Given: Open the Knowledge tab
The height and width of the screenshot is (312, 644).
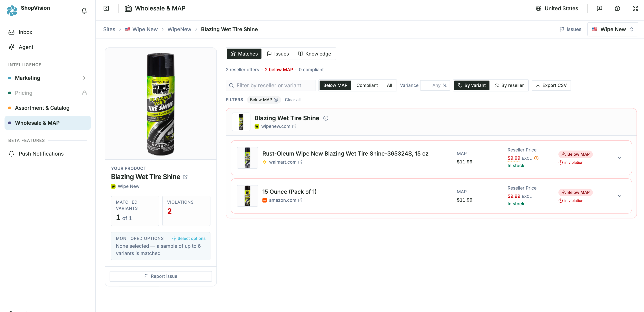Looking at the screenshot, I should (x=314, y=54).
